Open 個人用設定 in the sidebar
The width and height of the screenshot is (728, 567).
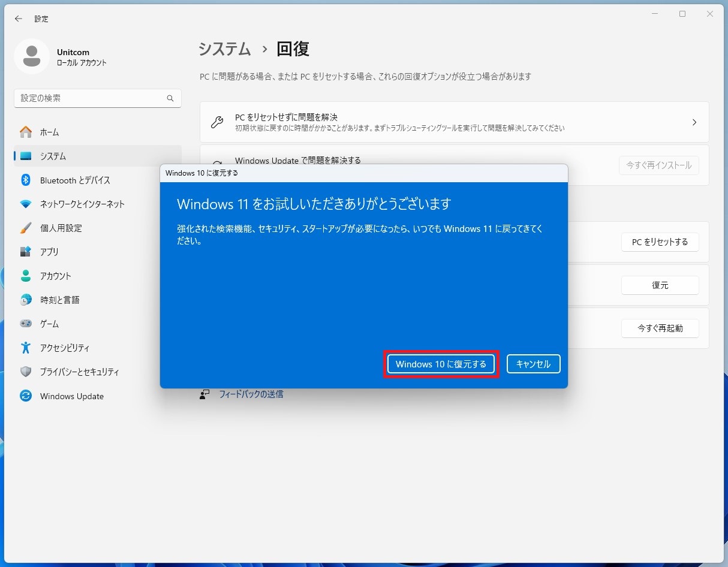[61, 228]
